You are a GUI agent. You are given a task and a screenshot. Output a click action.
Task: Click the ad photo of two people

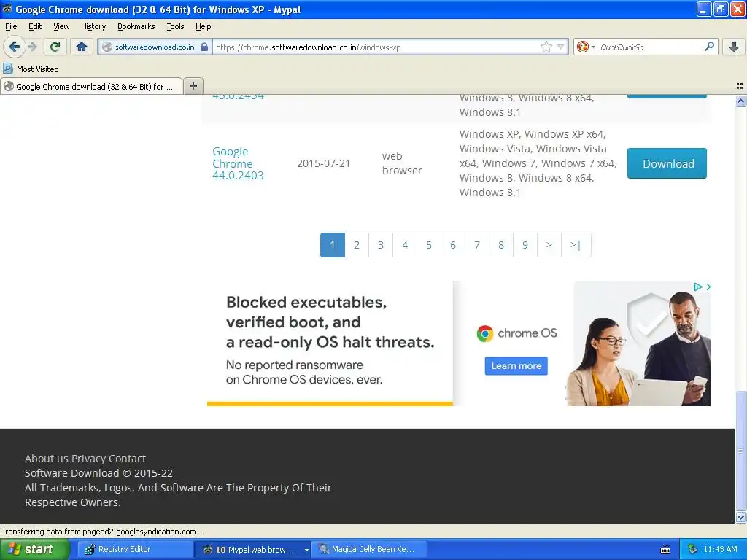click(638, 343)
